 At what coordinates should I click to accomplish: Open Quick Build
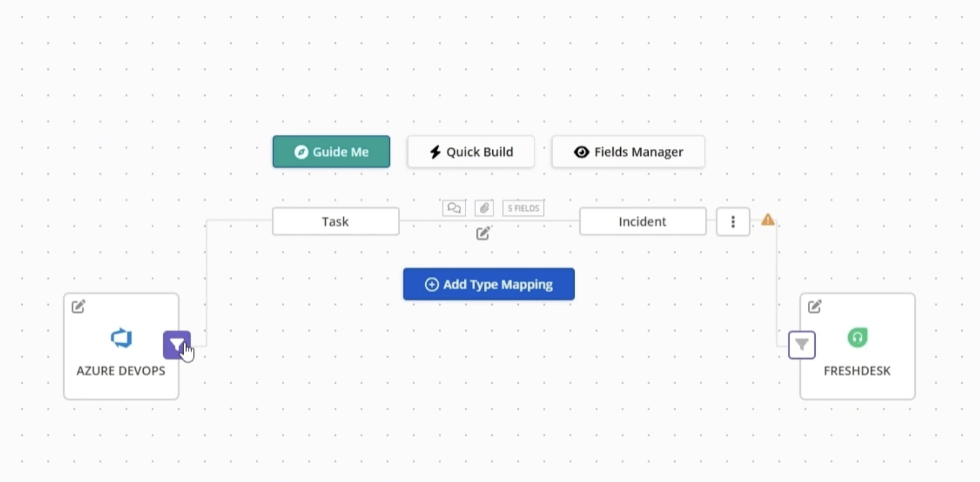click(x=471, y=152)
